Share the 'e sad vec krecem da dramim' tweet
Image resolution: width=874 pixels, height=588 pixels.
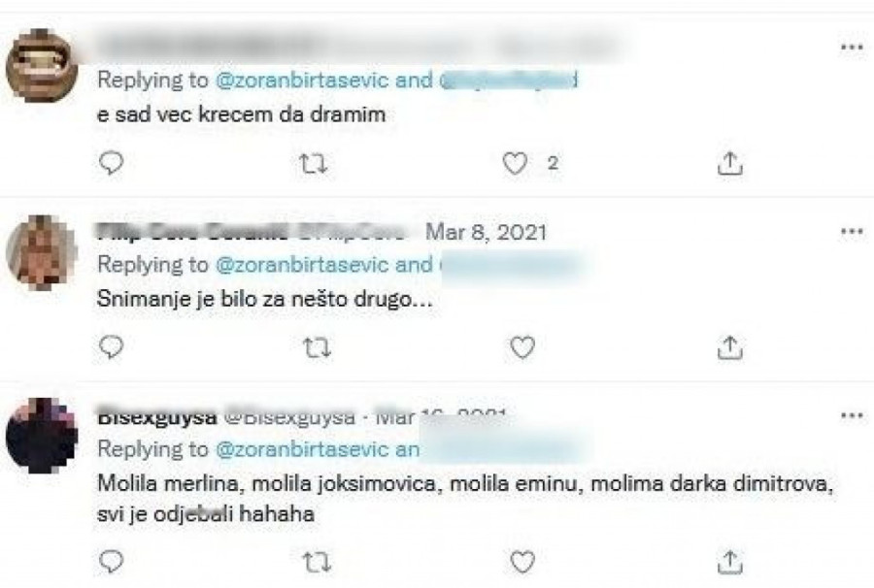[x=730, y=163]
